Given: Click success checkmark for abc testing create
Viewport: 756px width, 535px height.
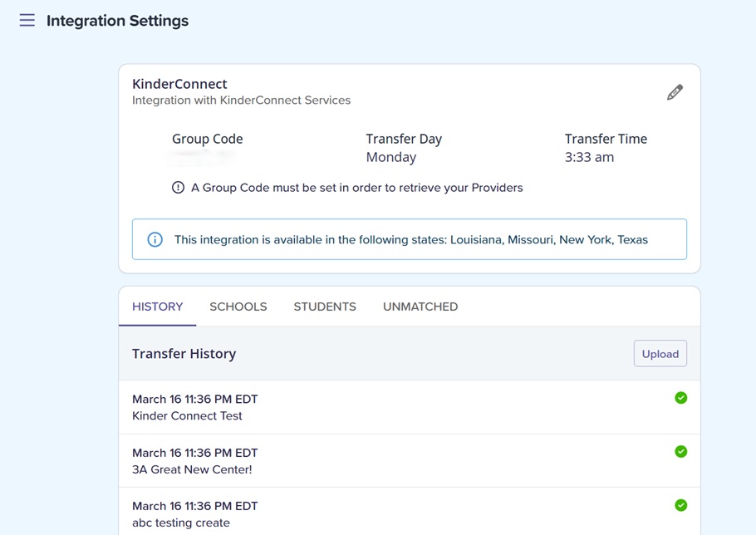Looking at the screenshot, I should pos(680,505).
